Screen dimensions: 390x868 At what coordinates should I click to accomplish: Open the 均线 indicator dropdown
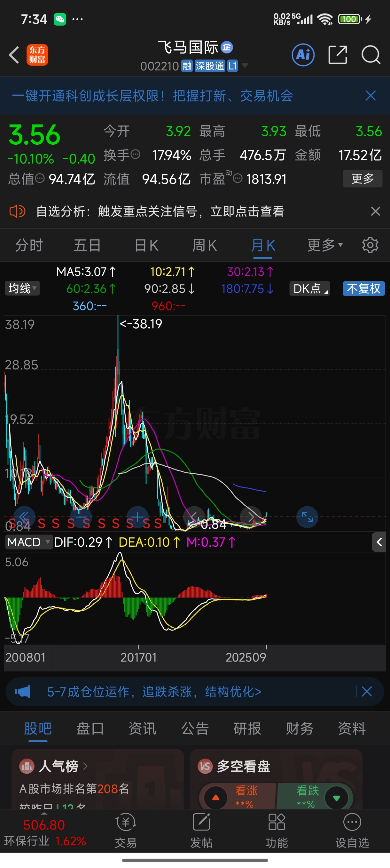pyautogui.click(x=22, y=288)
